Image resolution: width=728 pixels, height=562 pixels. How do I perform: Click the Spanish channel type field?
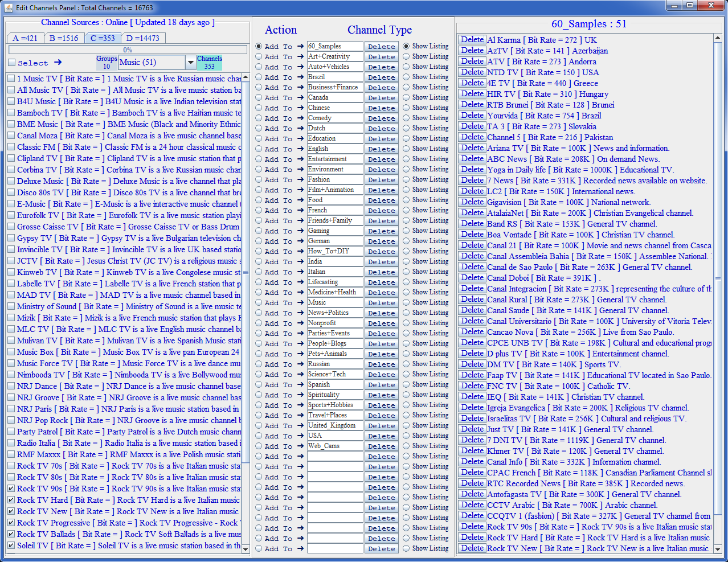(335, 384)
